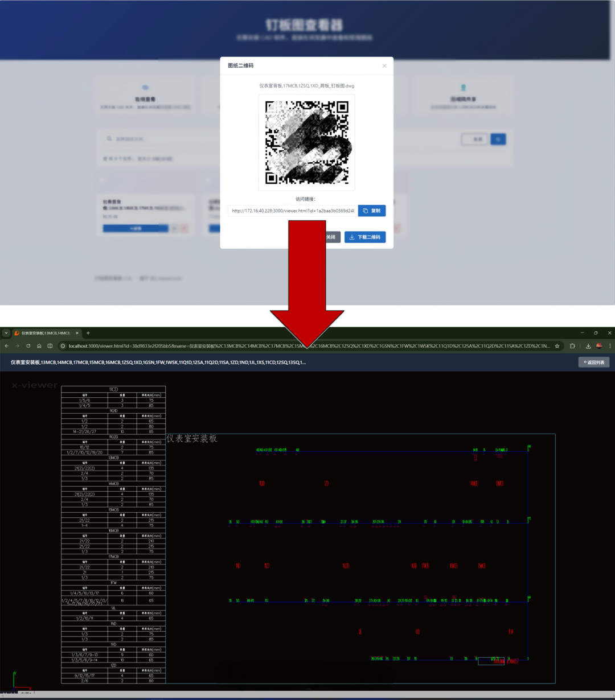Click the browser profile avatar icon
Viewport: 615px width, 700px height.
coord(599,345)
